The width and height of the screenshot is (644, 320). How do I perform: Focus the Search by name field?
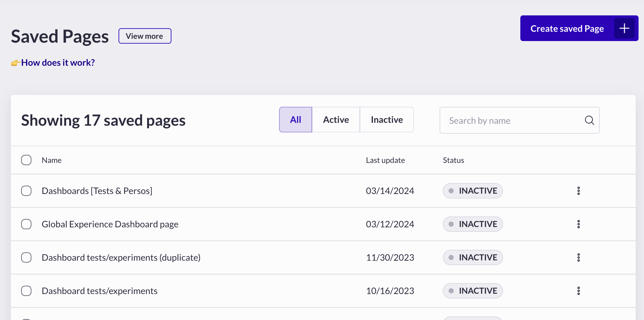[x=519, y=120]
